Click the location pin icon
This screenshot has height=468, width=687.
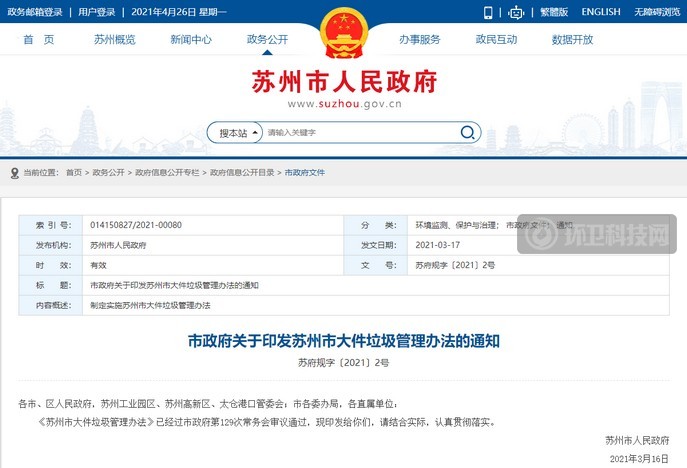tap(14, 173)
